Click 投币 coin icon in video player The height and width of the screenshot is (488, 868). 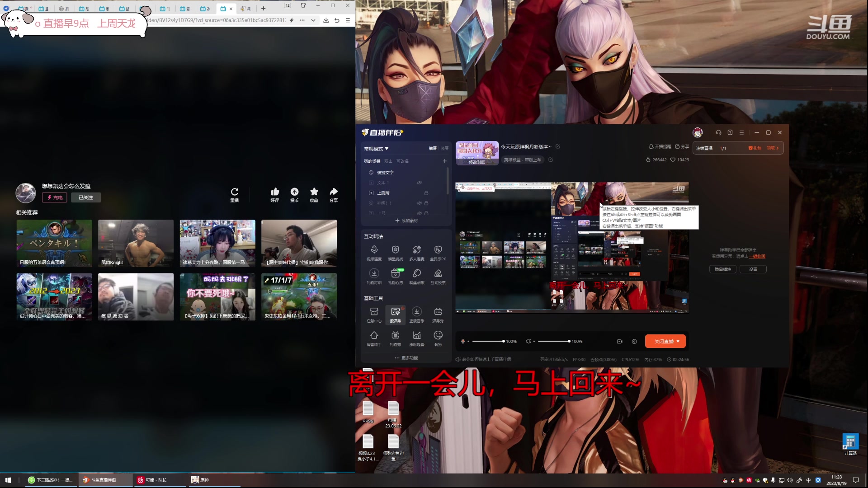[x=294, y=195]
